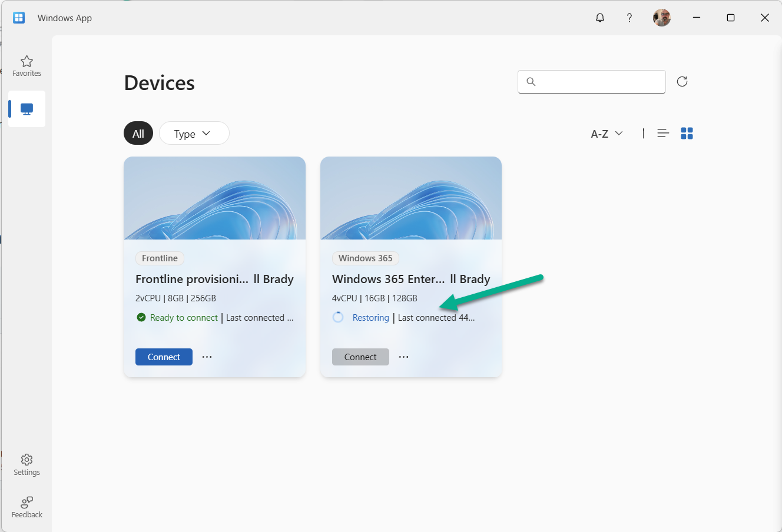Select the Windows 365 Enter... device title
Viewport: 782px width, 532px height.
[411, 279]
